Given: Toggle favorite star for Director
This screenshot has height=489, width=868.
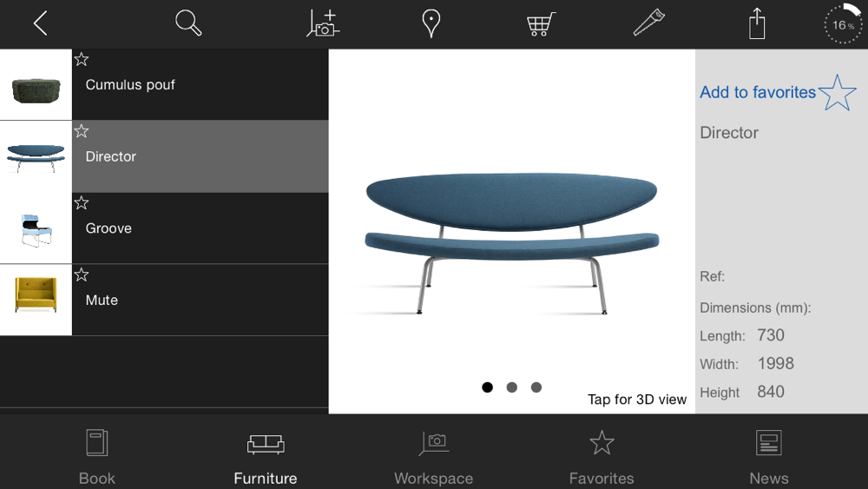Looking at the screenshot, I should (82, 130).
